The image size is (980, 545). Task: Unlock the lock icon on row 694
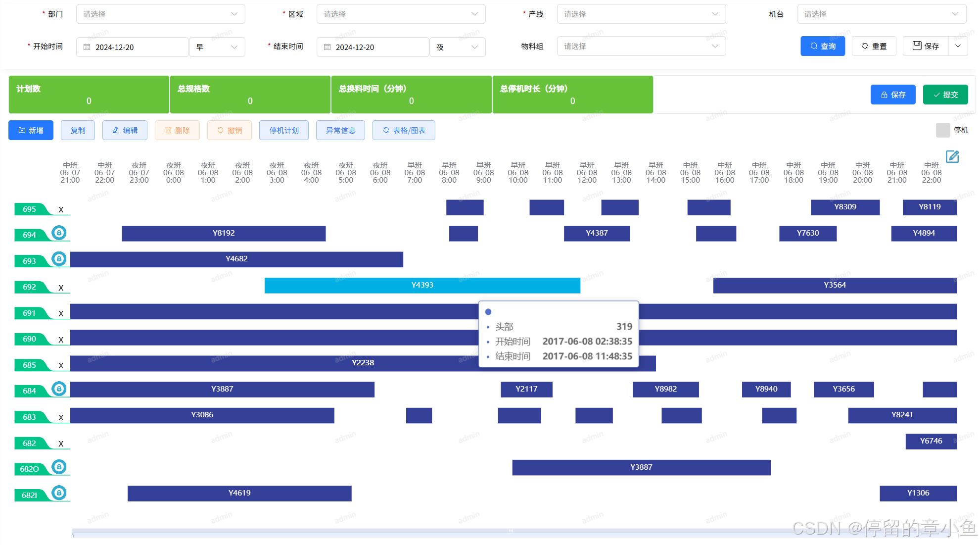click(59, 233)
